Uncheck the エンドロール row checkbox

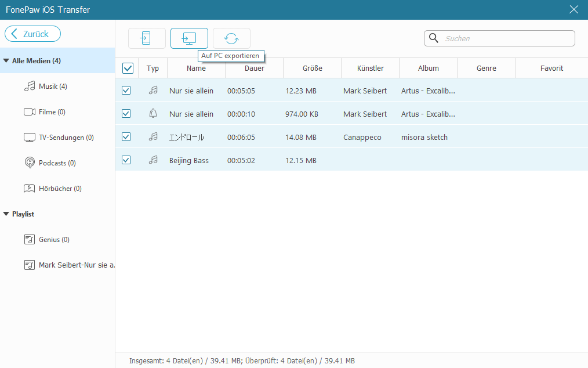pos(126,137)
